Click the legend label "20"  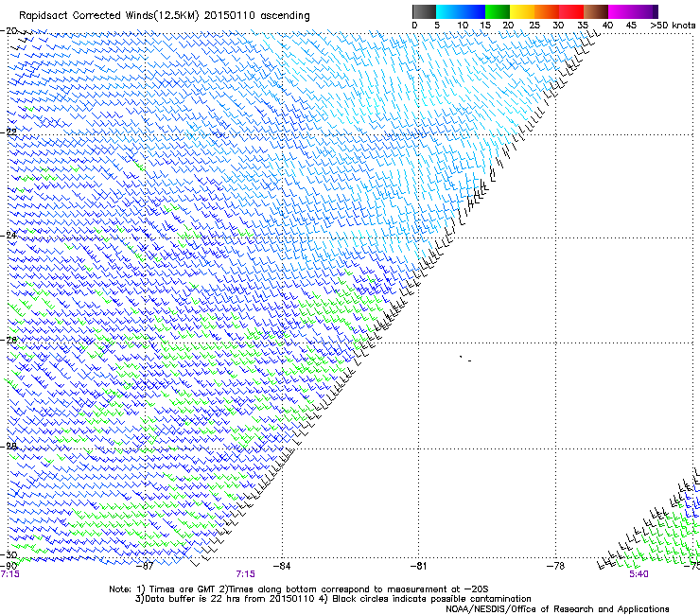pyautogui.click(x=508, y=25)
